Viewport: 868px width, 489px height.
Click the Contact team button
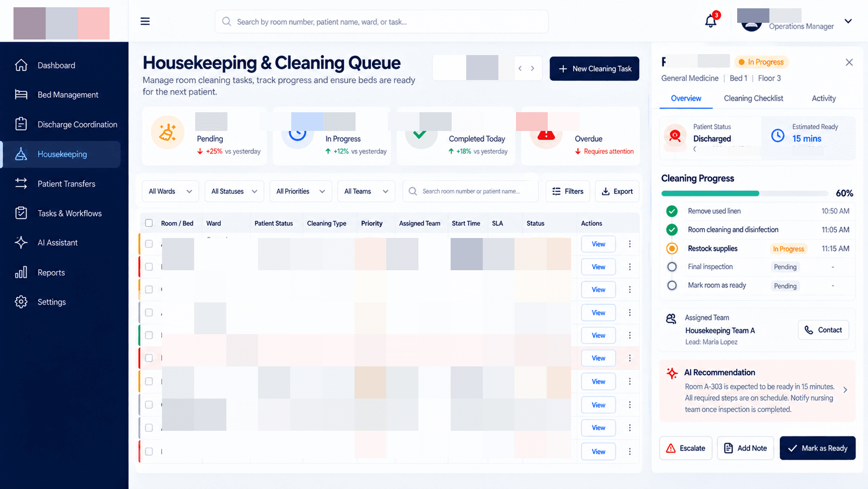(x=823, y=330)
